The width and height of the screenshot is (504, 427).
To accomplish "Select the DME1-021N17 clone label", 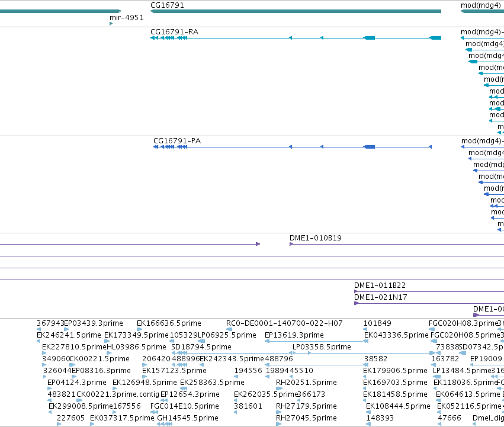I will 381,297.
